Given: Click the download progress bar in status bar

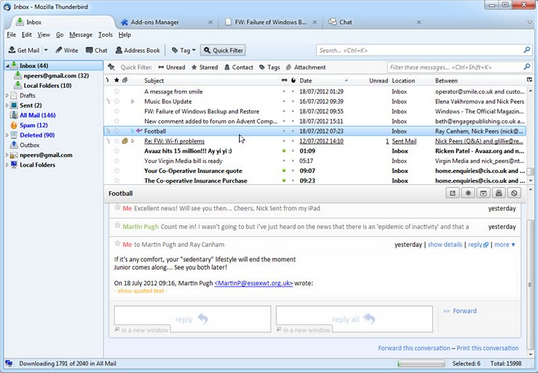Looking at the screenshot, I should pos(421,363).
